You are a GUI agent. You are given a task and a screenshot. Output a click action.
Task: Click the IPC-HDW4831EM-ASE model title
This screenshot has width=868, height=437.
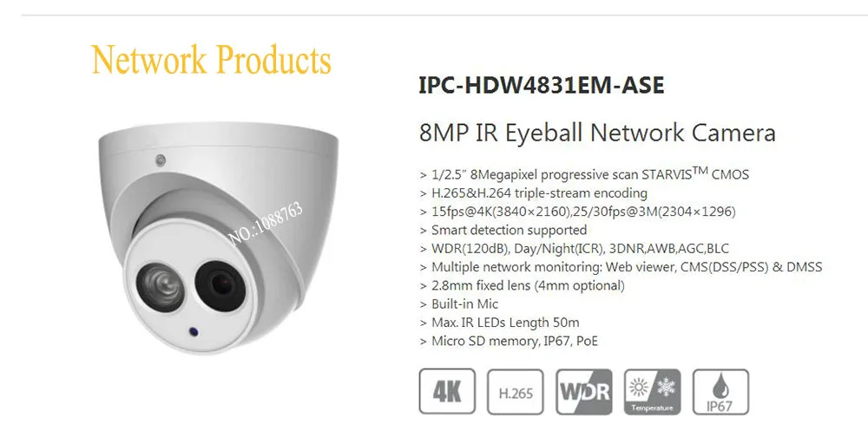[x=542, y=85]
